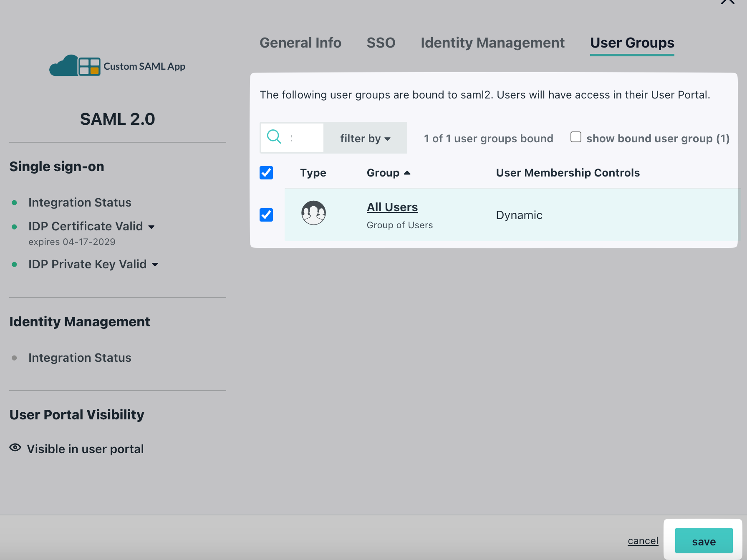Click the save button
The image size is (747, 560).
(x=703, y=541)
